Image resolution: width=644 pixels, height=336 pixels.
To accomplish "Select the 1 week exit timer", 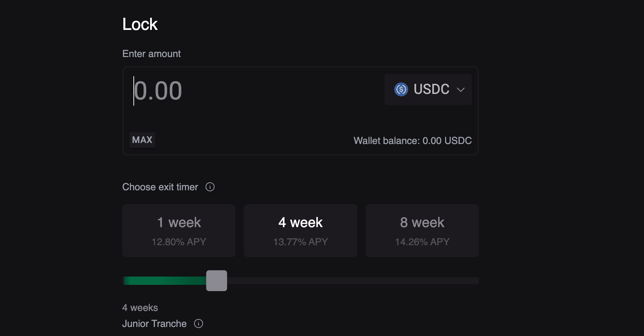I will (x=179, y=231).
